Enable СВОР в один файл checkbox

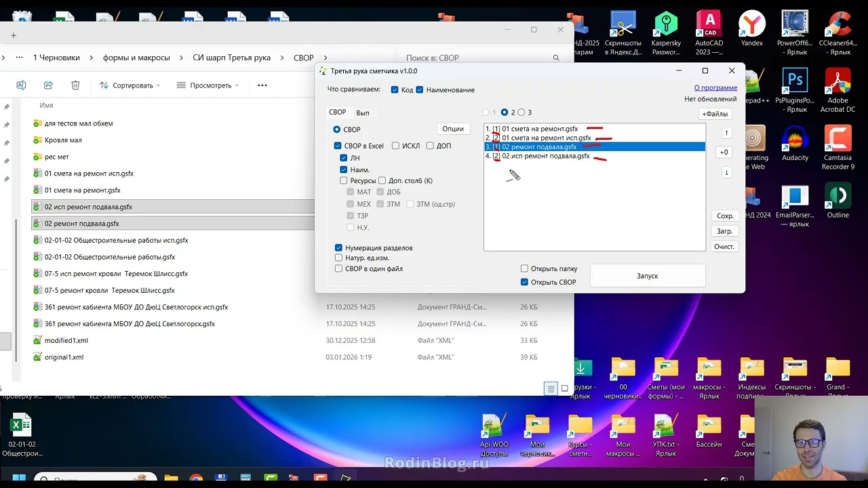pyautogui.click(x=338, y=268)
